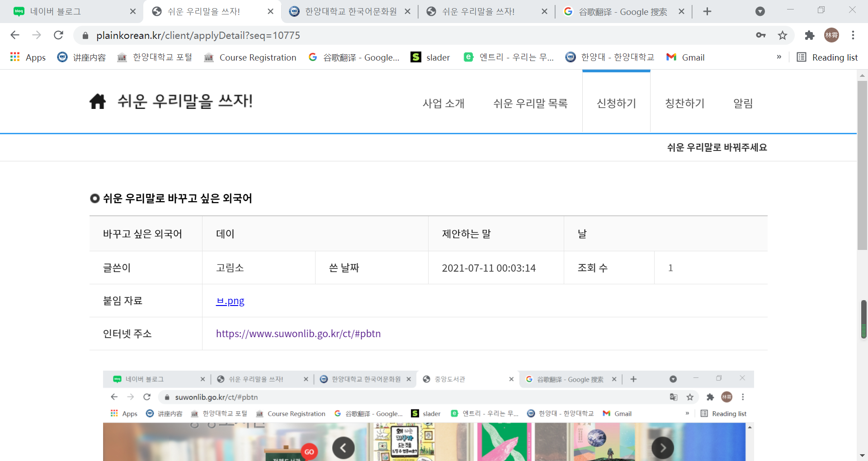Image resolution: width=868 pixels, height=461 pixels.
Task: Bookmark this page with the star icon
Action: [x=783, y=35]
